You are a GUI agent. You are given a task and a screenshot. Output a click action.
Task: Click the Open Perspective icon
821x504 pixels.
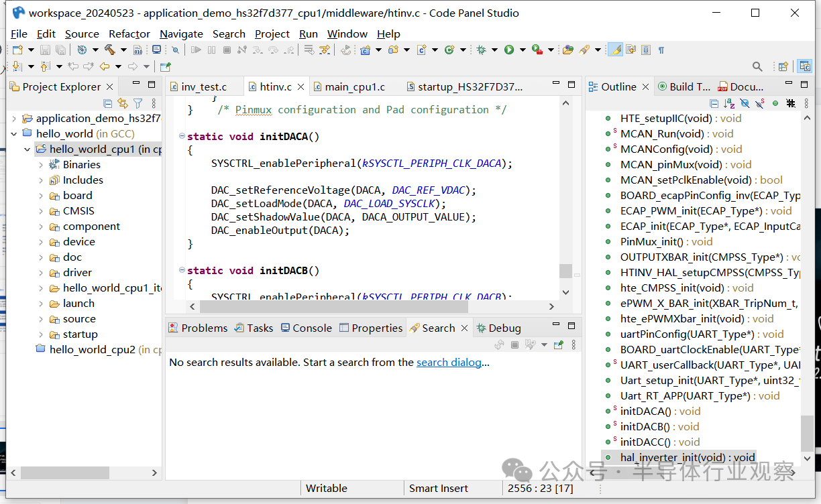click(783, 66)
